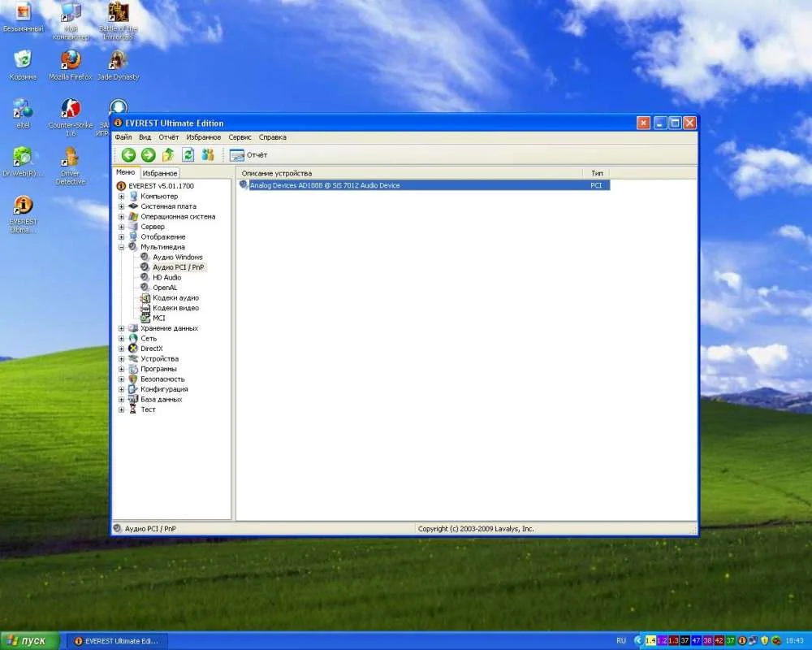Open the Dr.Web desktop shortcut
The image size is (812, 650).
[23, 162]
